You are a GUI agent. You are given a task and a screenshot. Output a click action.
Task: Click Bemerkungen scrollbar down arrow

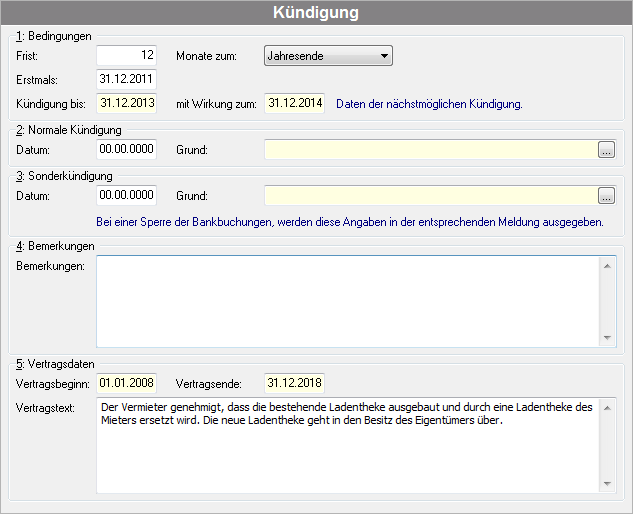607,338
